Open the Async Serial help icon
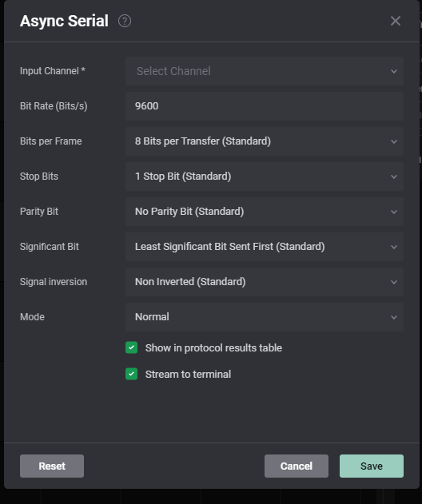This screenshot has height=504, width=422. tap(125, 22)
